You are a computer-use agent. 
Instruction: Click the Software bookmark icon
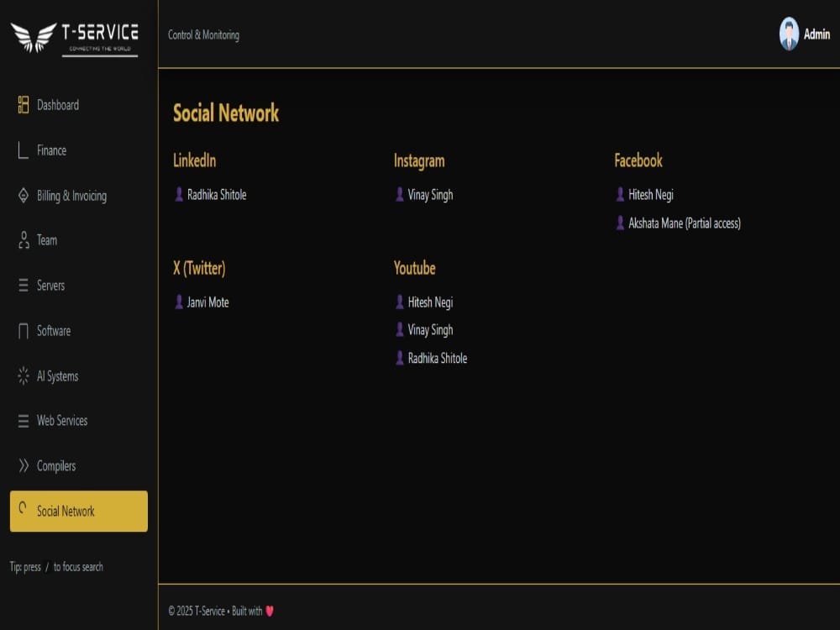[x=23, y=330]
